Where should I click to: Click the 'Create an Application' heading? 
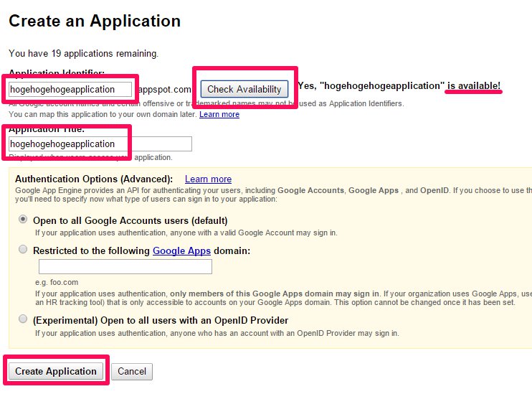coord(95,21)
